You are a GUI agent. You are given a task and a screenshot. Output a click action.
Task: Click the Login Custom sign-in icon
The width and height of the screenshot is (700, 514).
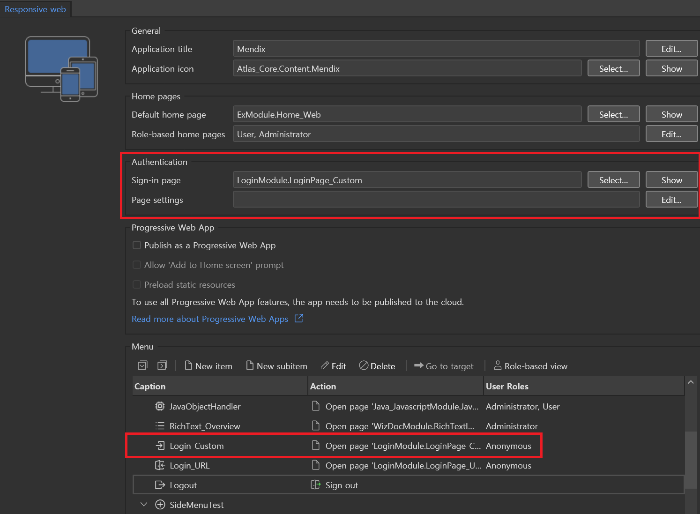pos(160,445)
